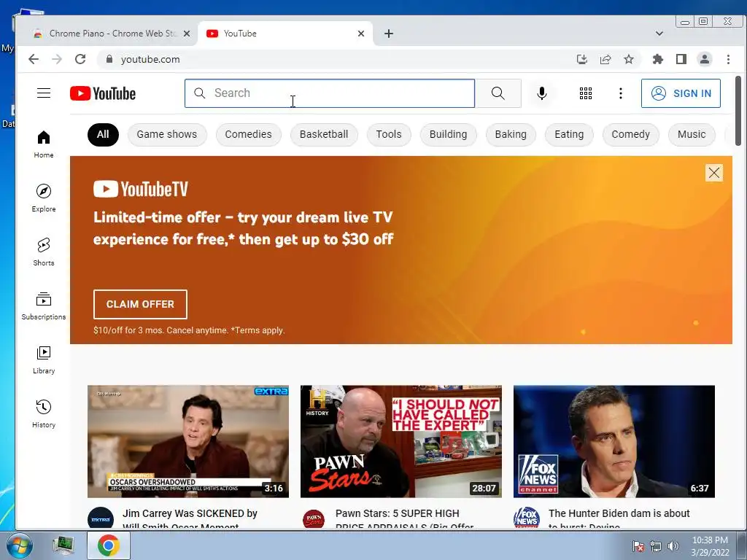Open Jim Carrey Was SICKENED title link
The image size is (747, 560).
click(190, 518)
